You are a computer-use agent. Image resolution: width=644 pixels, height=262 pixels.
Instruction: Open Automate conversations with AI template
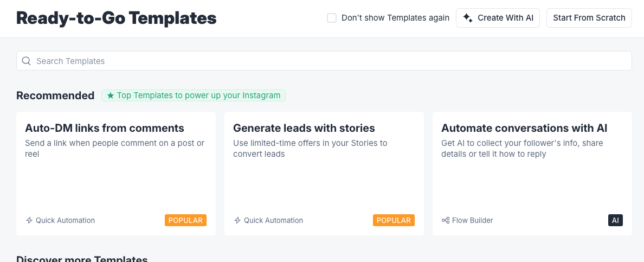tap(524, 128)
